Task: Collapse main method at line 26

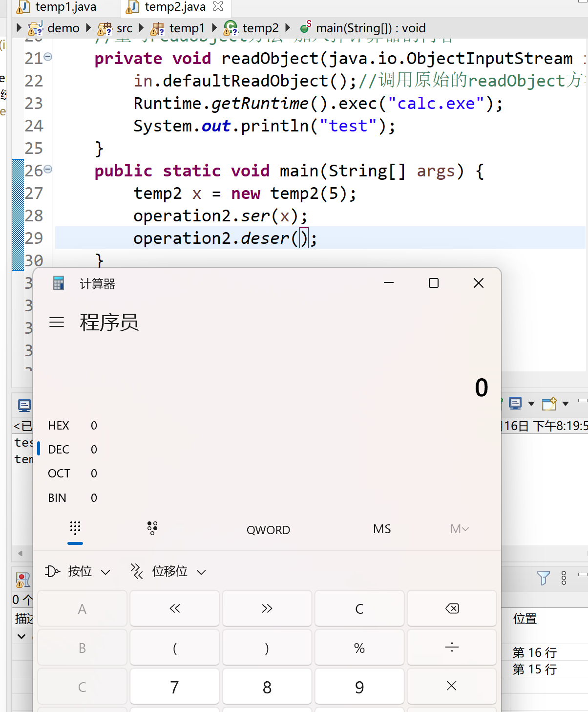Action: click(48, 170)
